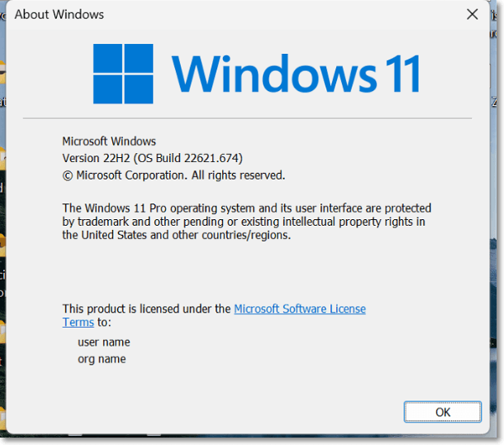Click the OK button
This screenshot has height=445, width=504.
442,412
